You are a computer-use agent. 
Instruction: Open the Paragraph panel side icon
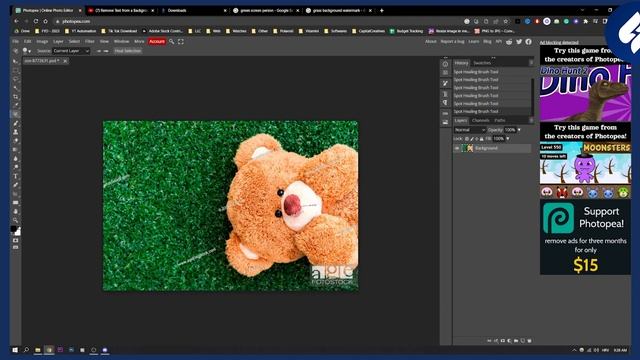point(445,103)
